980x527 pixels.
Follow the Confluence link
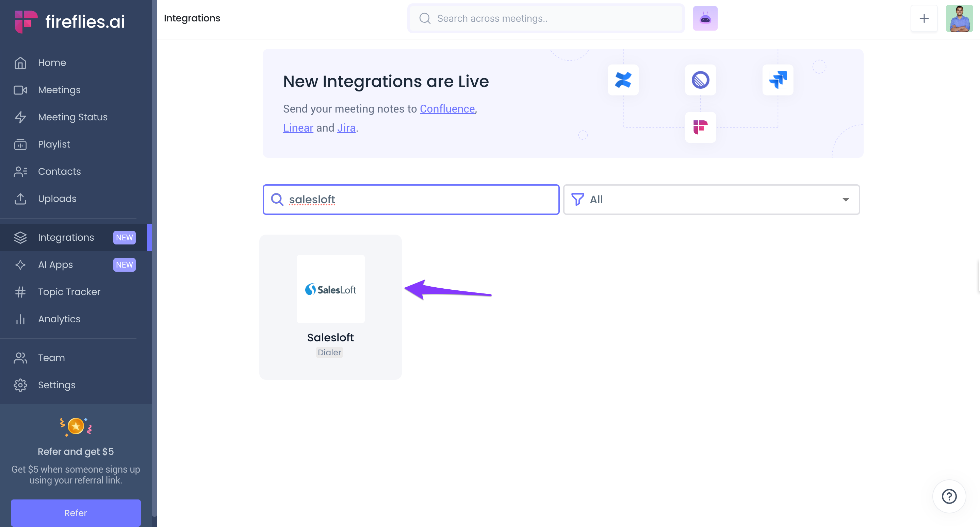click(447, 109)
